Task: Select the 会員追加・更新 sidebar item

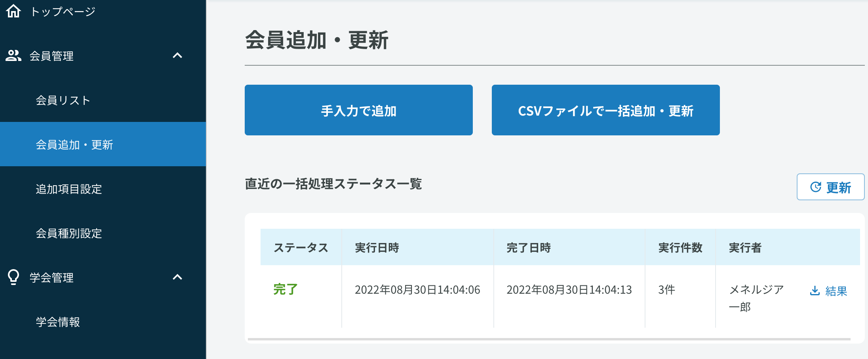Action: tap(74, 145)
